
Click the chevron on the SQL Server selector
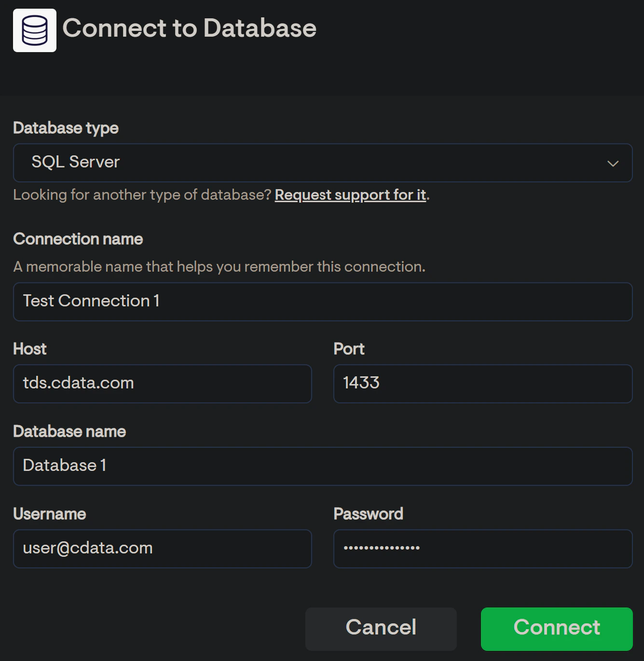[613, 163]
